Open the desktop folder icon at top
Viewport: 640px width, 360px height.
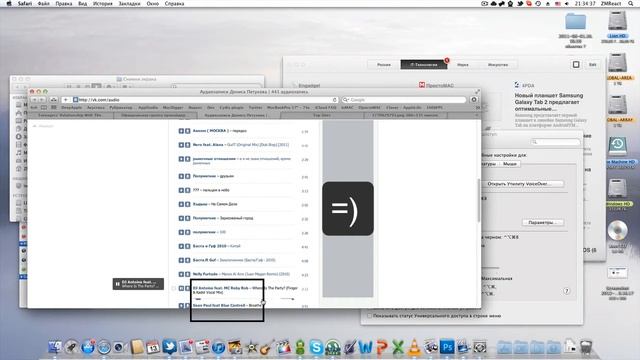pos(576,21)
